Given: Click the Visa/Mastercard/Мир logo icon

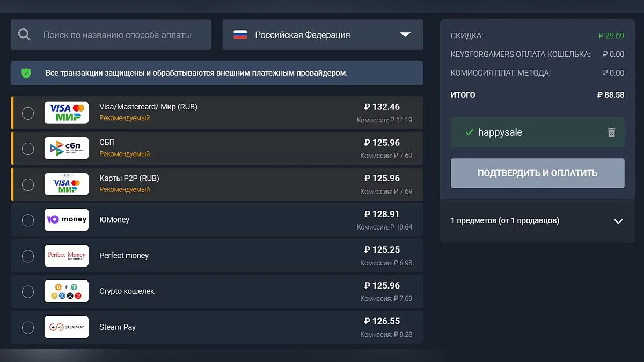Looking at the screenshot, I should tap(67, 112).
